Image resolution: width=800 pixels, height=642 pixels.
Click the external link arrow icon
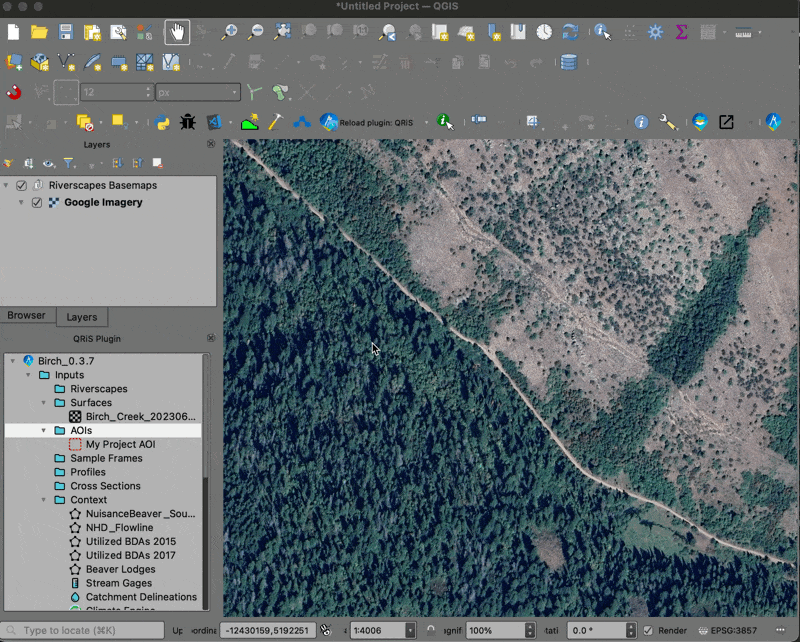pyautogui.click(x=726, y=122)
